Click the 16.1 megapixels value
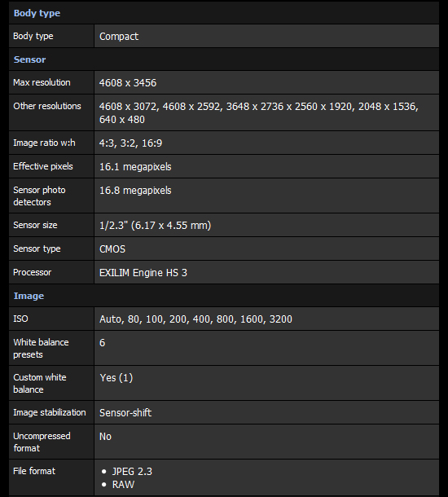The height and width of the screenshot is (497, 448). (135, 167)
